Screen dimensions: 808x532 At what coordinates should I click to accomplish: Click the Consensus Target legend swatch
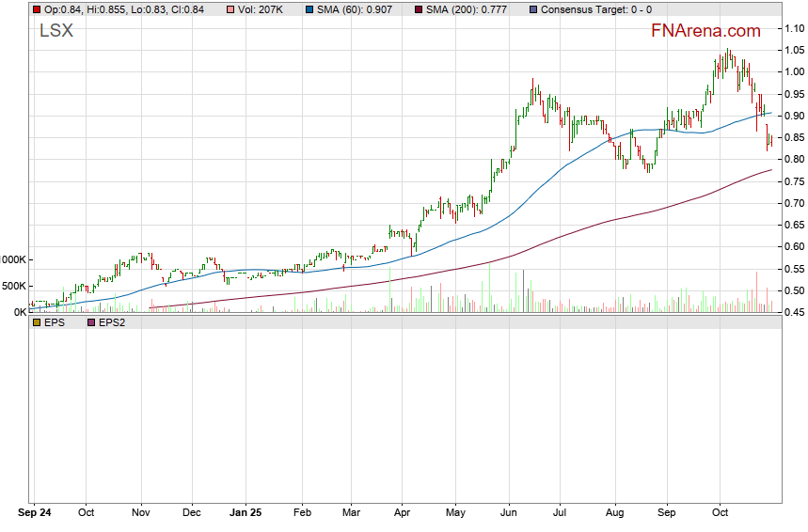click(535, 9)
